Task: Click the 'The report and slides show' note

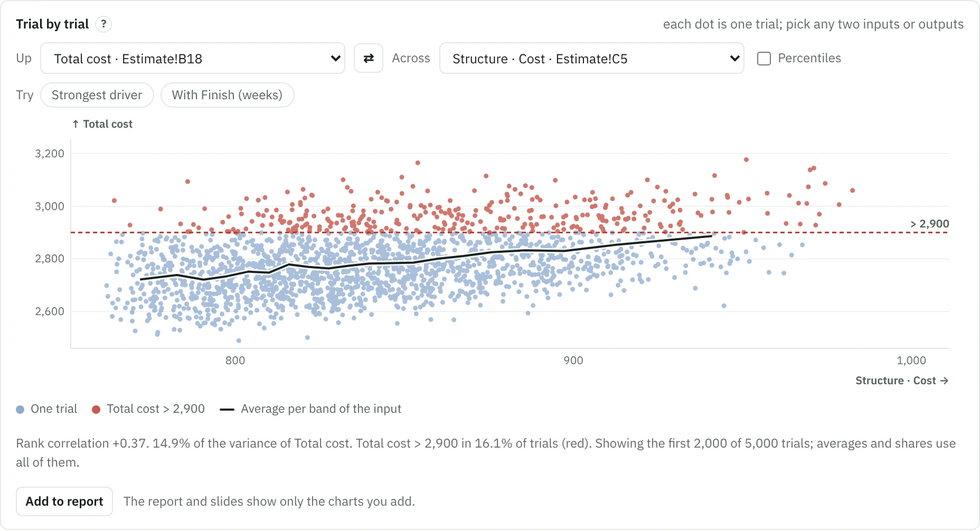Action: point(269,501)
